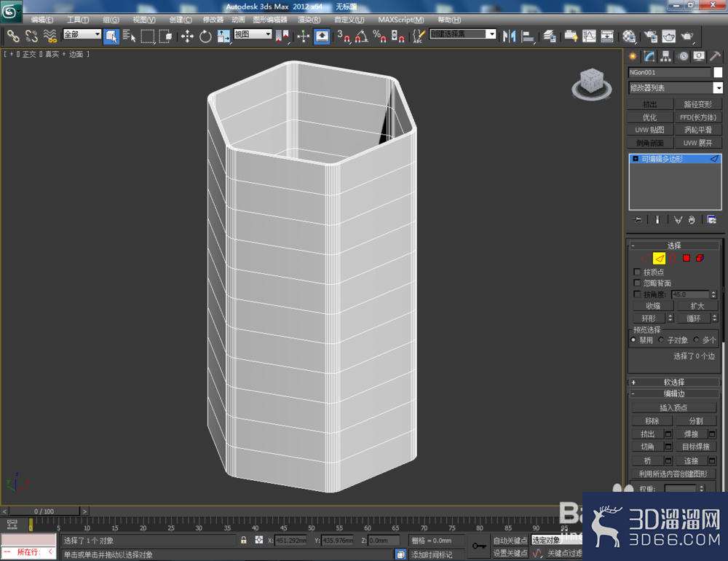Toggle the Percent Snap icon
This screenshot has height=561, width=728.
[379, 36]
